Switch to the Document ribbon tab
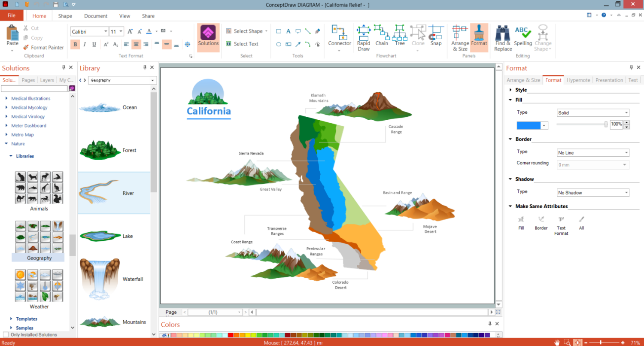Image resolution: width=644 pixels, height=346 pixels. point(96,16)
